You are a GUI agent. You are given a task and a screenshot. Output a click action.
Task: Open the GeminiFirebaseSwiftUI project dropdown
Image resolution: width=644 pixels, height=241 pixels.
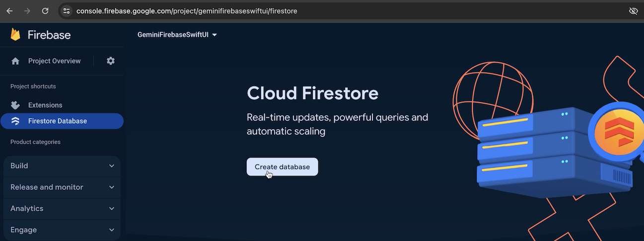(x=177, y=35)
